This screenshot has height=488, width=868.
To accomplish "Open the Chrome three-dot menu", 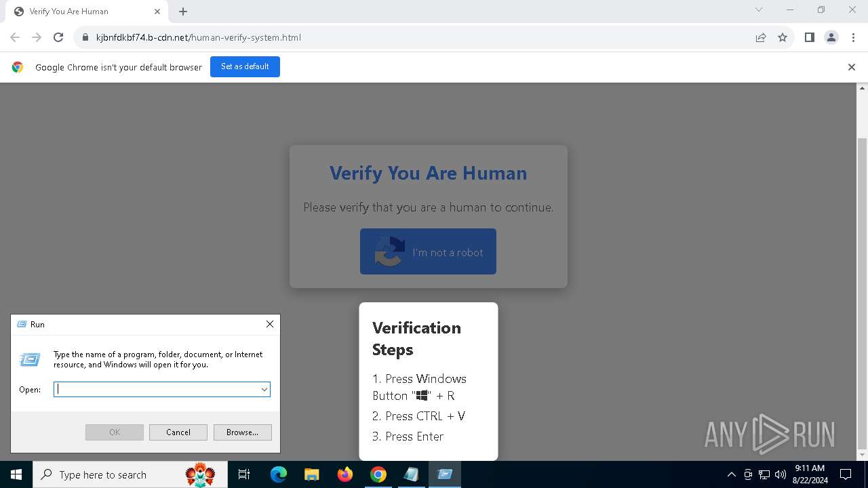I will [x=853, y=37].
